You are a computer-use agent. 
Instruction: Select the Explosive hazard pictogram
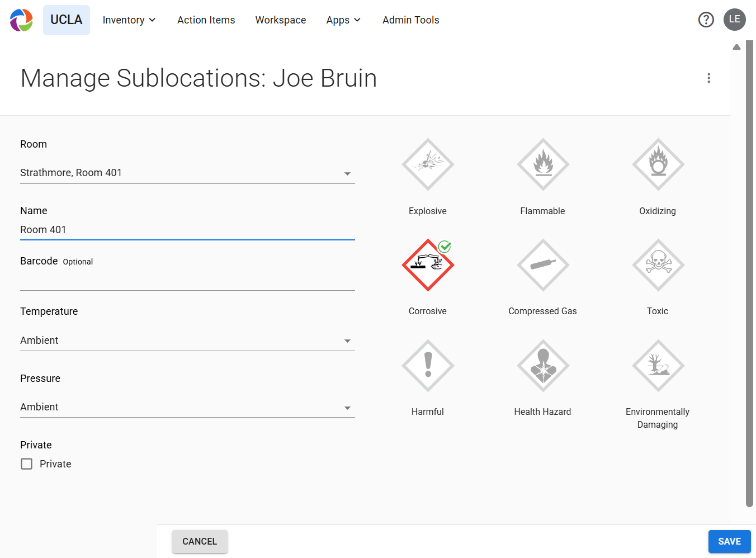click(x=428, y=164)
